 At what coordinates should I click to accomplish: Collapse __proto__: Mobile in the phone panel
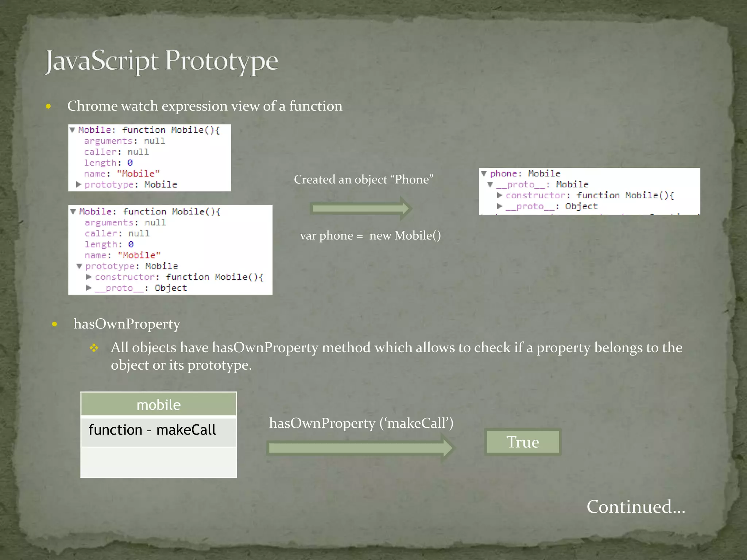(x=490, y=185)
